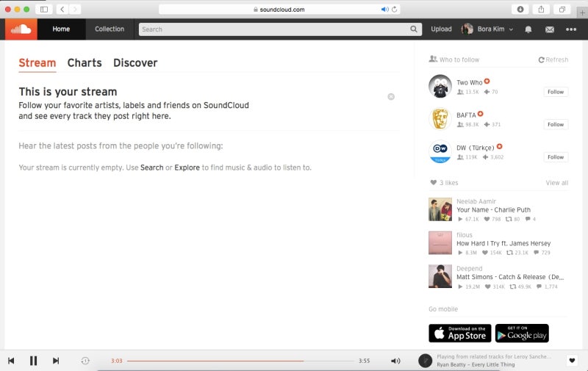
Task: Open the notifications bell
Action: click(x=528, y=29)
